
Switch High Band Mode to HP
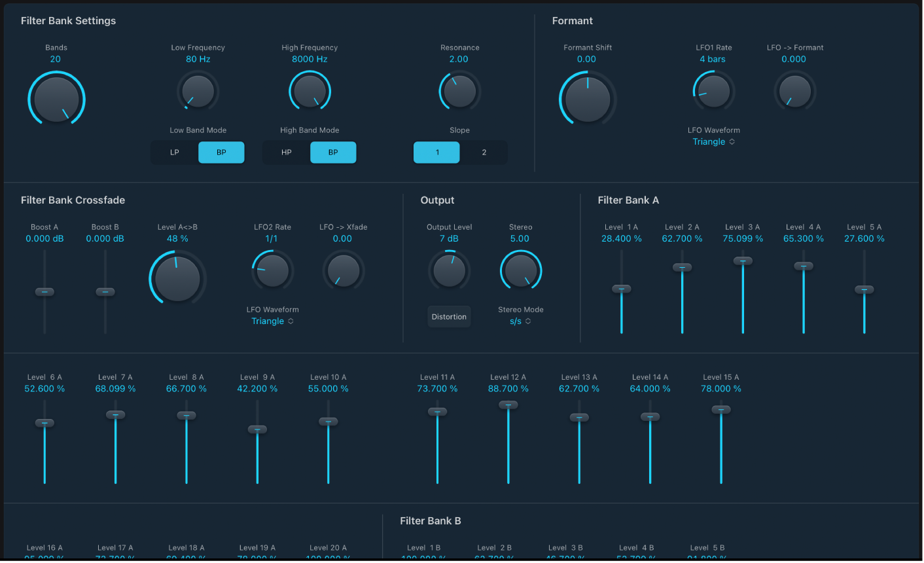(286, 152)
